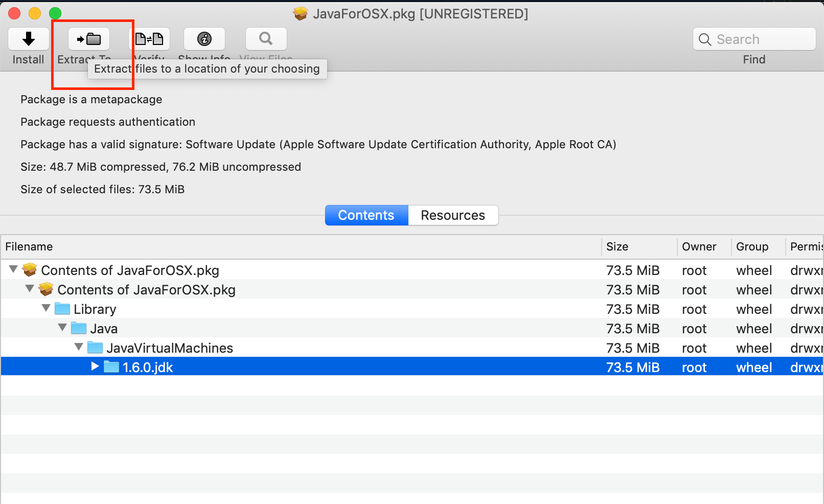Click the Java folder icon
This screenshot has width=824, height=504.
tap(79, 328)
